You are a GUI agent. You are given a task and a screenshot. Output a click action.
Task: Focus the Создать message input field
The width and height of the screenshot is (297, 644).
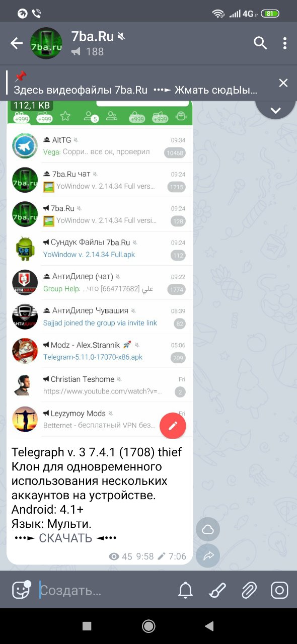click(x=106, y=590)
